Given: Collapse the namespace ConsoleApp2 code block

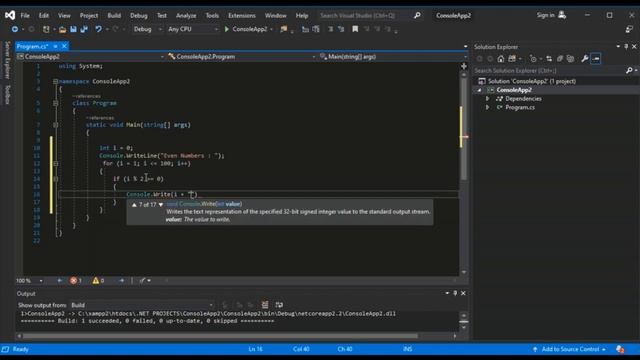Looking at the screenshot, I should (x=55, y=82).
